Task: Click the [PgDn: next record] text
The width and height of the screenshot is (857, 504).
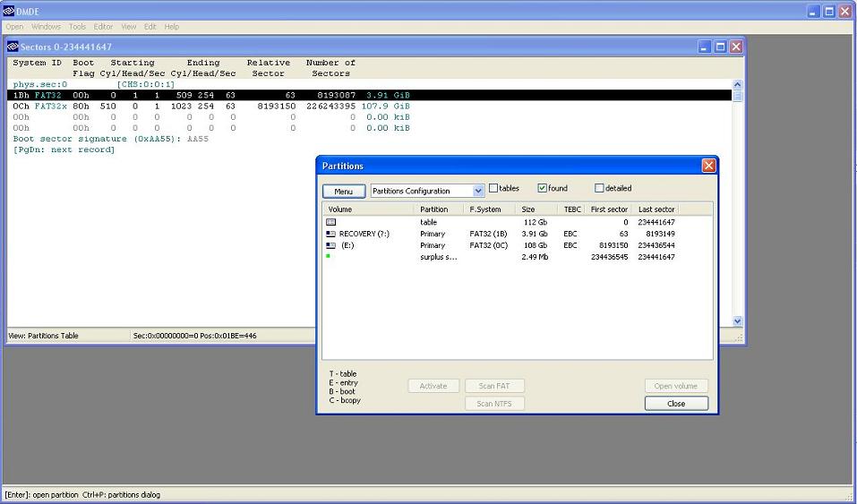Action: (64, 149)
